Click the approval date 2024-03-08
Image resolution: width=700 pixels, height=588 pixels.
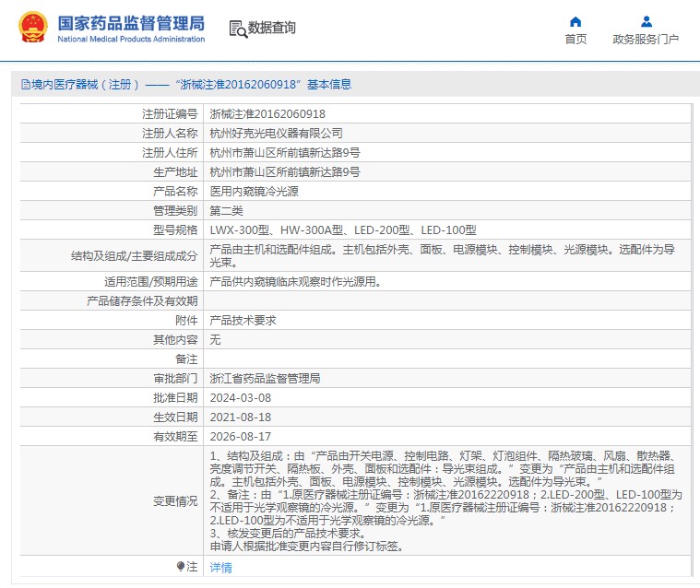coord(240,397)
